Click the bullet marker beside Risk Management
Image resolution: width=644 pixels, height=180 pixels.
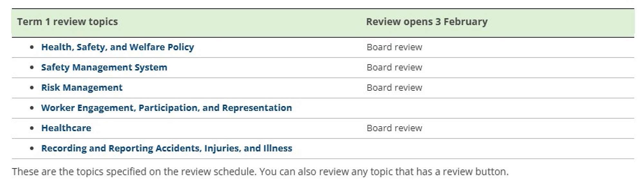click(x=32, y=88)
